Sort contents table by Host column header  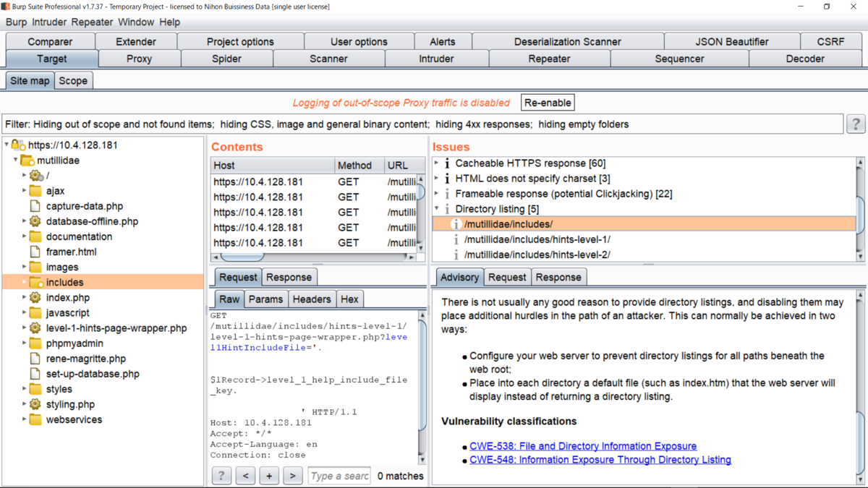point(273,166)
